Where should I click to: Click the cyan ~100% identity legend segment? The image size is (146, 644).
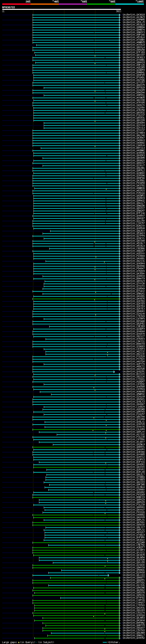130,4
